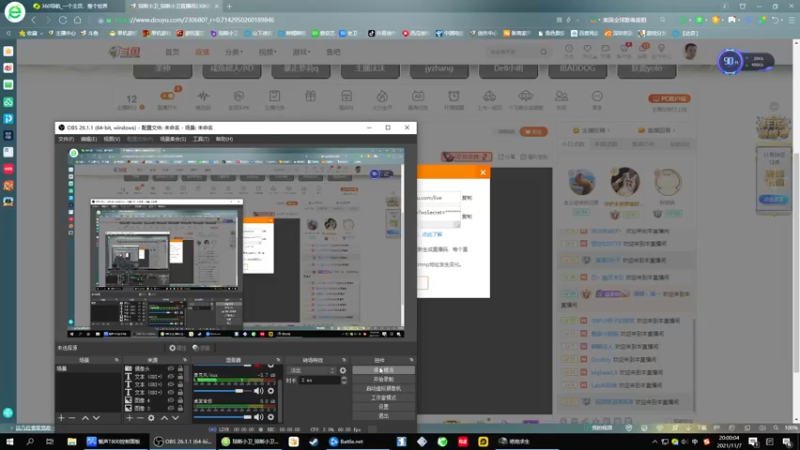Toggle visibility eye for the 图像 4 source

(x=171, y=401)
